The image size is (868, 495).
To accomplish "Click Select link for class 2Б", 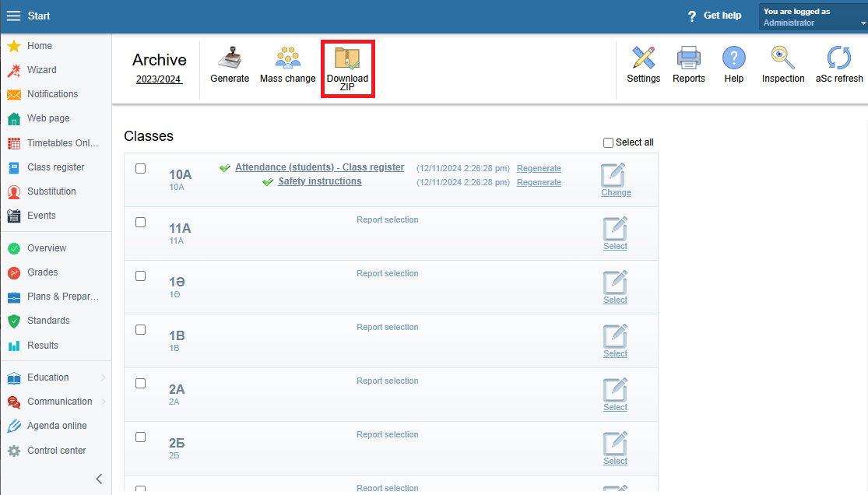I will 615,462.
